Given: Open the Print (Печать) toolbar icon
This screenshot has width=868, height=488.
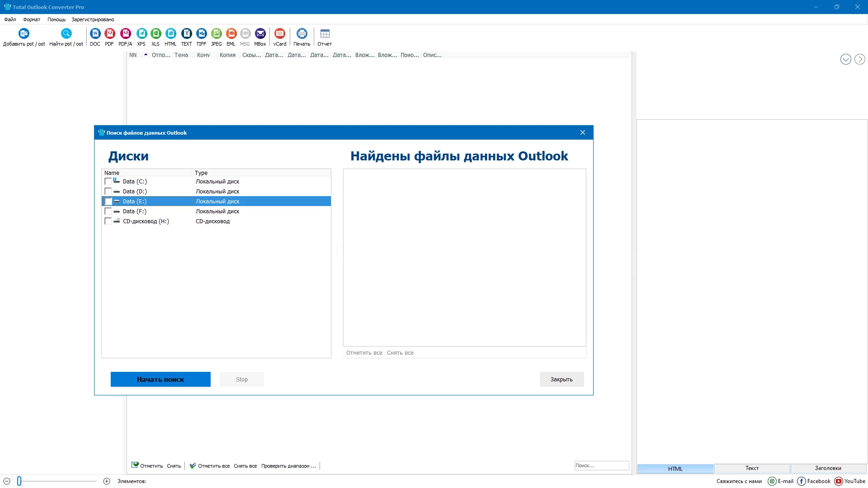Looking at the screenshot, I should click(x=302, y=33).
